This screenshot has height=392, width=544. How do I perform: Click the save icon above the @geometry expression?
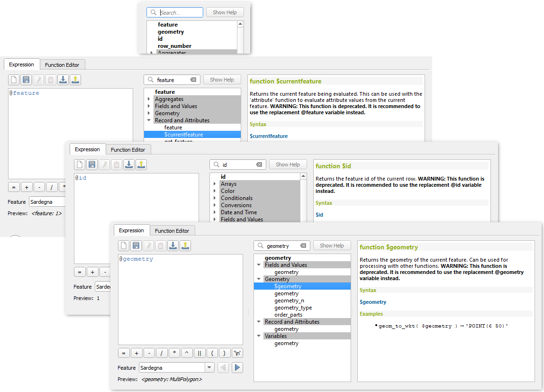pos(136,246)
